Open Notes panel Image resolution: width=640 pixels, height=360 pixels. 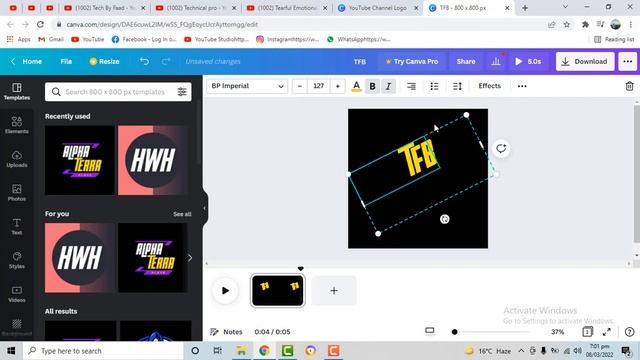coord(227,332)
